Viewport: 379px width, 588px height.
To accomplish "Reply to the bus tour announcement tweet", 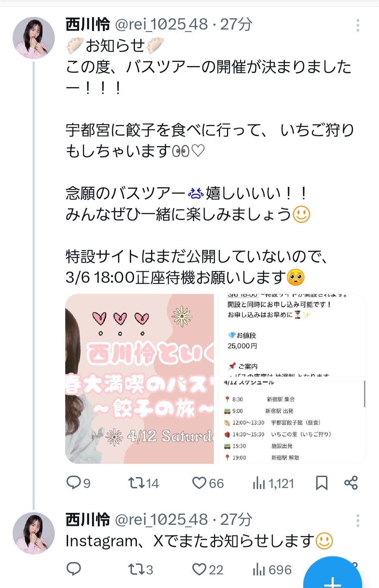I will [78, 483].
